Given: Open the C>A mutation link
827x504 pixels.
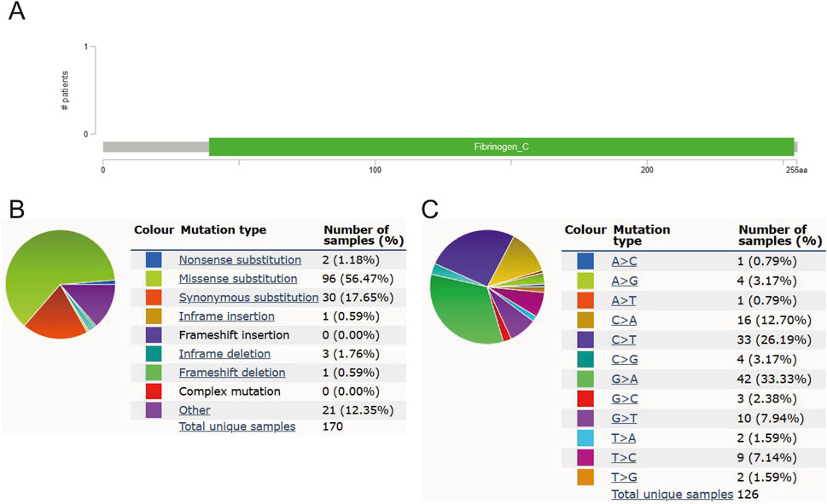Looking at the screenshot, I should click(x=624, y=320).
